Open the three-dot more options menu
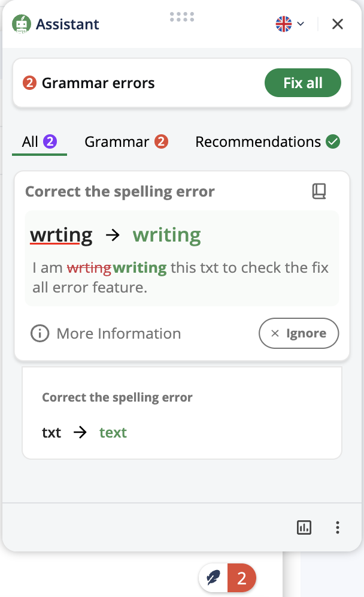 338,527
